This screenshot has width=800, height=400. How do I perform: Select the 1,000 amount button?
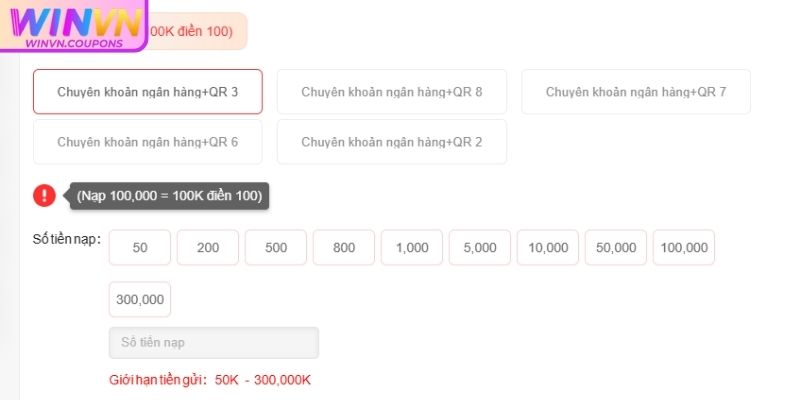(412, 248)
